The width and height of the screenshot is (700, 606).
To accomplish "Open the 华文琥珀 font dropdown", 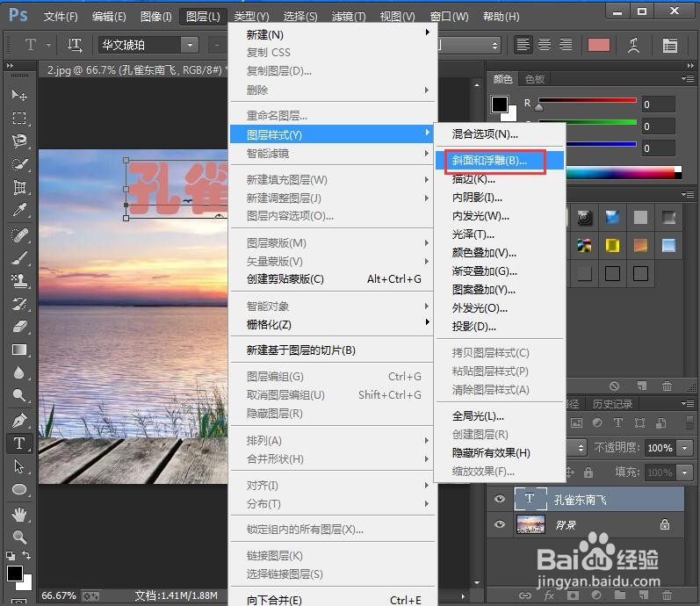I will point(190,45).
